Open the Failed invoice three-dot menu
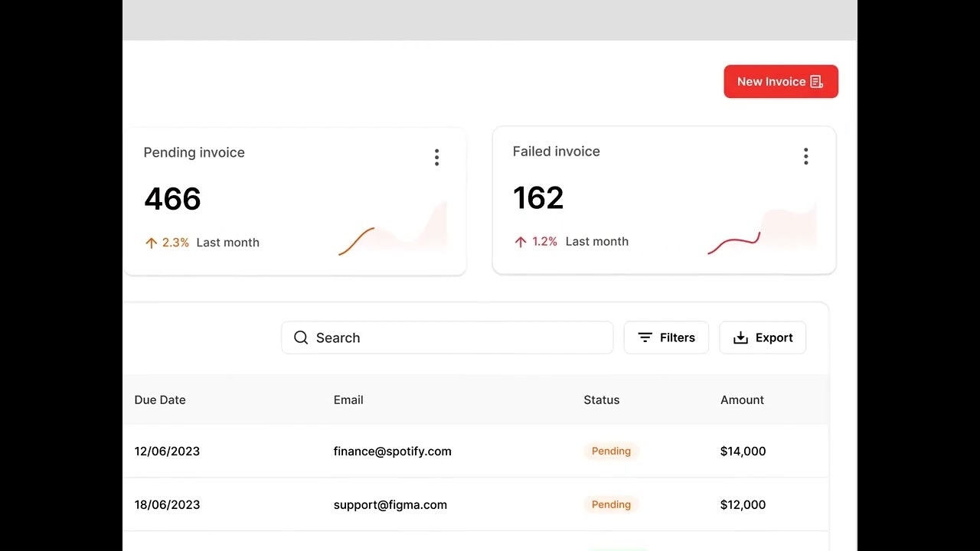 point(805,157)
